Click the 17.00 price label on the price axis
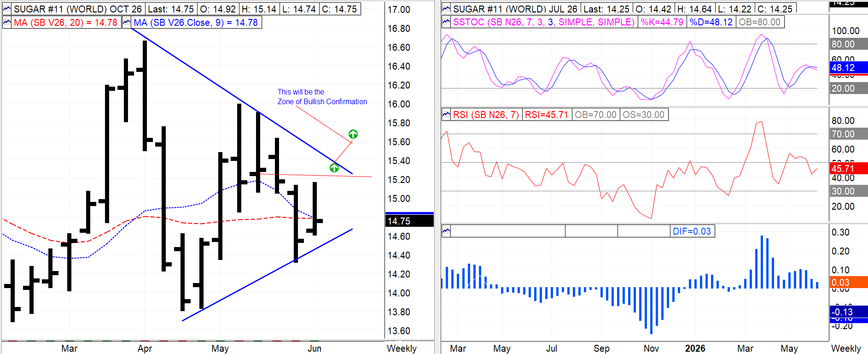This screenshot has height=354, width=868. pyautogui.click(x=399, y=10)
